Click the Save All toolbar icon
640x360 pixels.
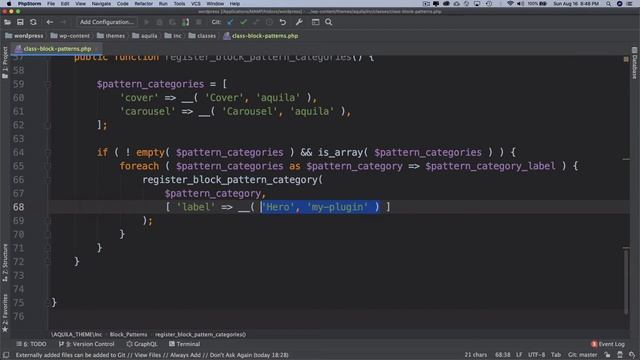tap(20, 22)
